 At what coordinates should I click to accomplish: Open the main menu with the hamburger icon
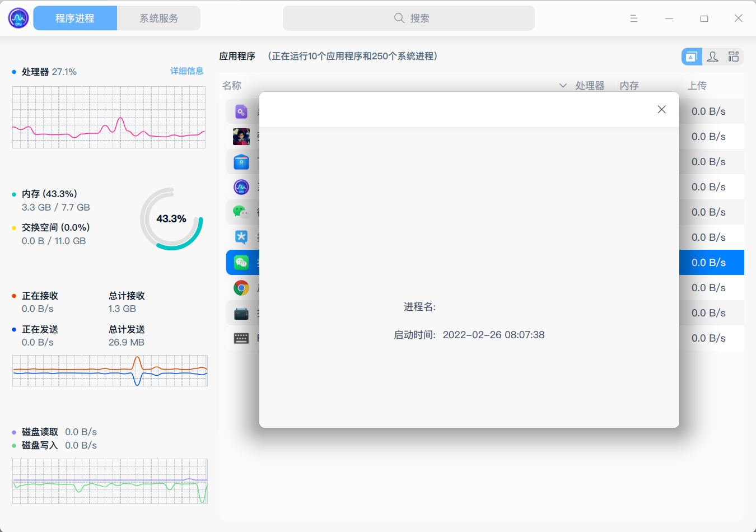click(633, 18)
